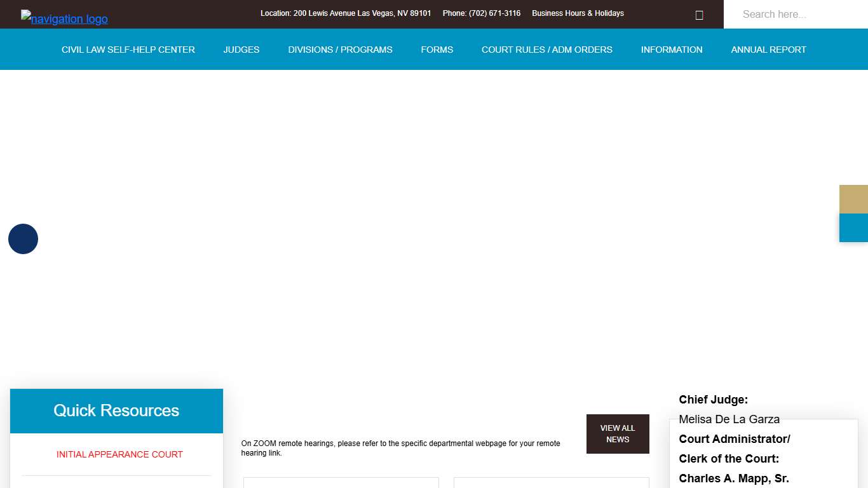The image size is (868, 488).
Task: Go to the Annual Report page
Action: (768, 50)
